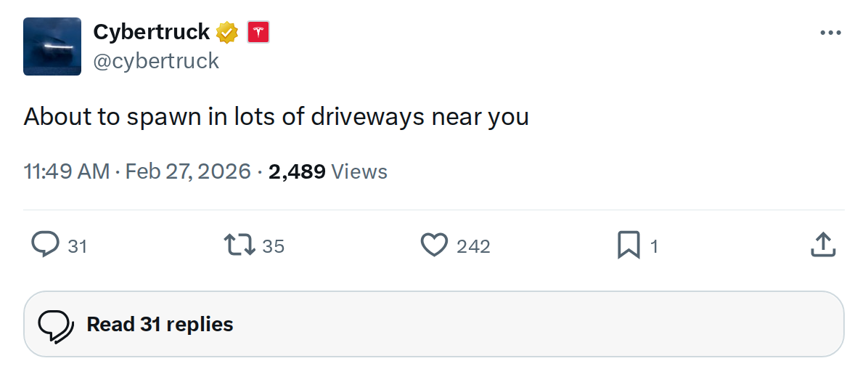Screen dimensions: 868x369
Task: Click the Cybertruck profile avatar
Action: (52, 46)
